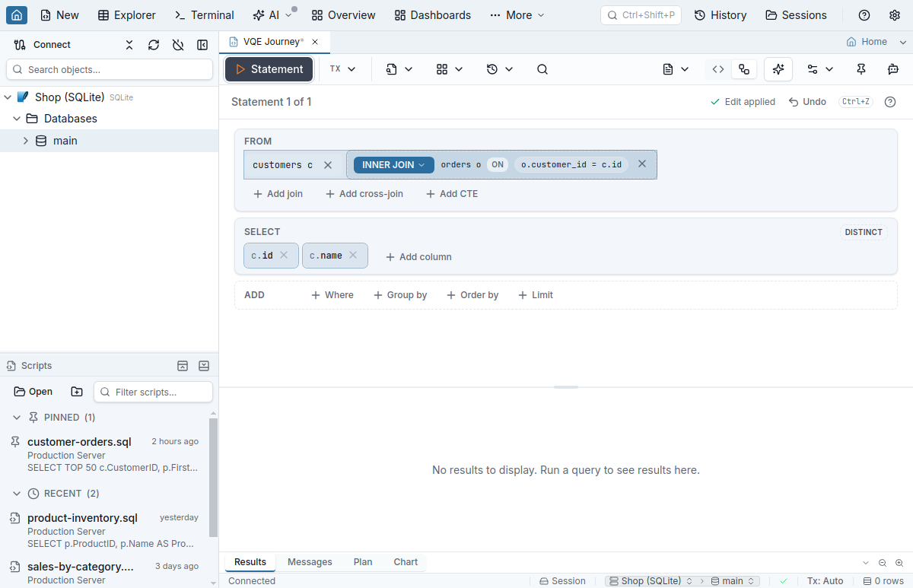
Task: Collapse the PINNED scripts section
Action: tap(17, 418)
